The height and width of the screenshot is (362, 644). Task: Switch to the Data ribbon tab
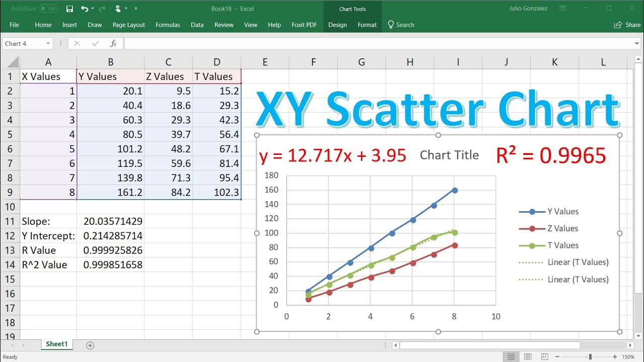coord(197,25)
